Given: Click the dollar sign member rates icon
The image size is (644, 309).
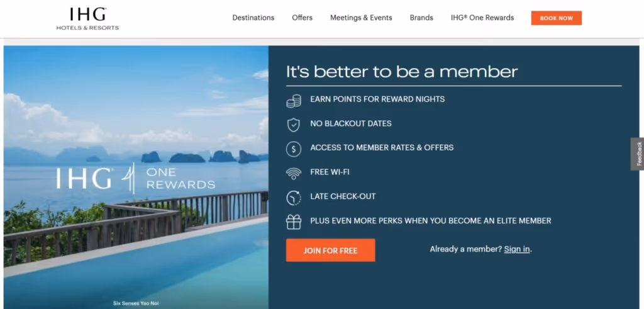Looking at the screenshot, I should coord(294,149).
